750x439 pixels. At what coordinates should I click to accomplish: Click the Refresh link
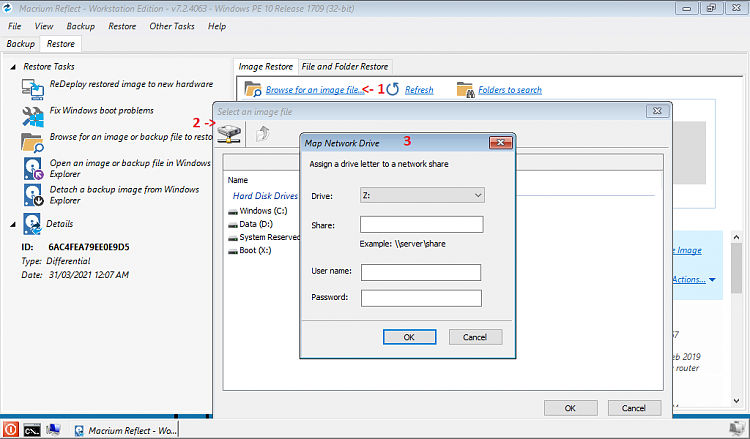pos(419,90)
